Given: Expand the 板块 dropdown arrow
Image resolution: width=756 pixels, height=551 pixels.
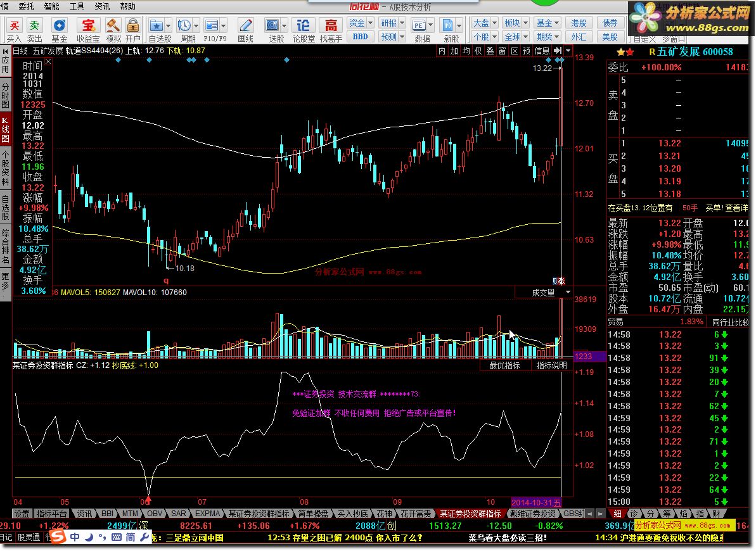Looking at the screenshot, I should tap(525, 23).
